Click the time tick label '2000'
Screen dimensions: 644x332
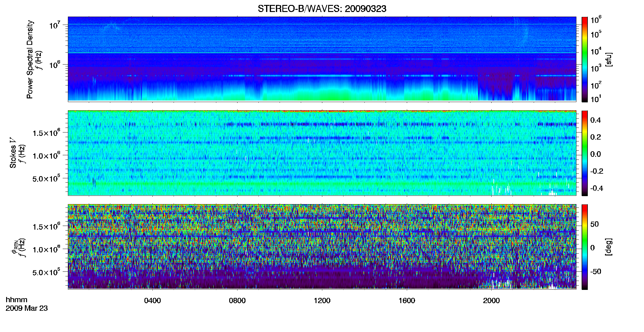491,301
